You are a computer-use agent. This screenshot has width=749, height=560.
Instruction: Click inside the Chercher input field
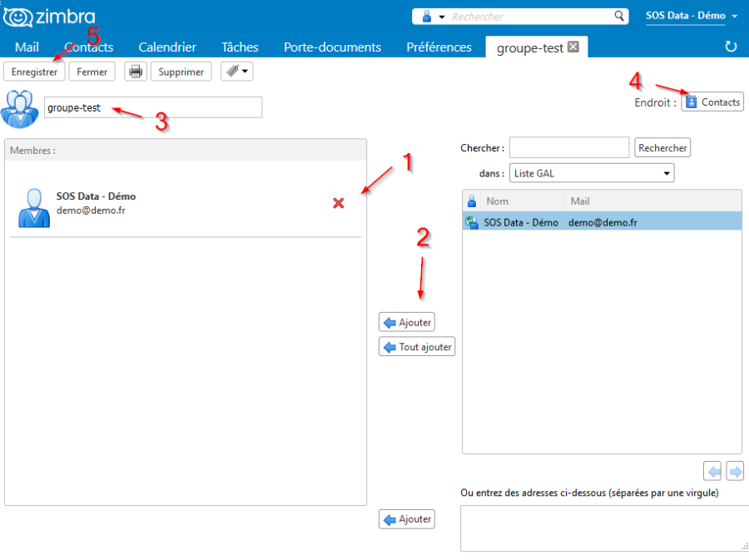coord(569,147)
